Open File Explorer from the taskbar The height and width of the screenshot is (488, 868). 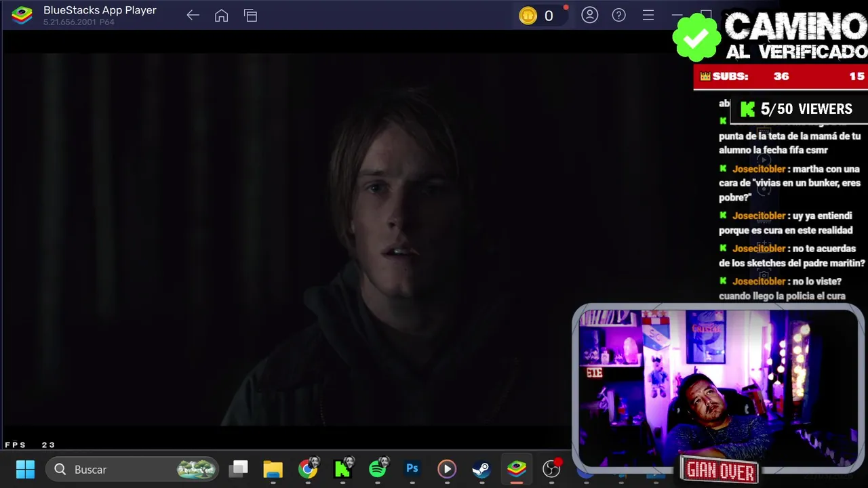coord(273,469)
